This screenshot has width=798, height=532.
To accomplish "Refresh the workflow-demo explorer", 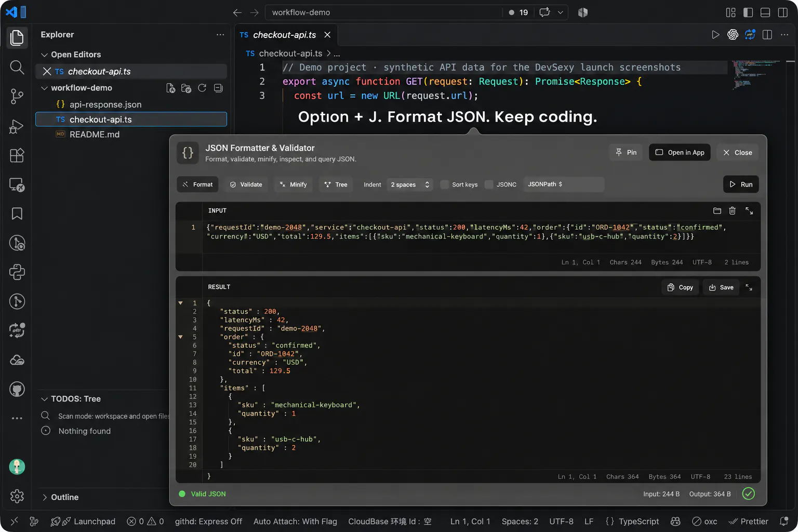I will coord(202,88).
